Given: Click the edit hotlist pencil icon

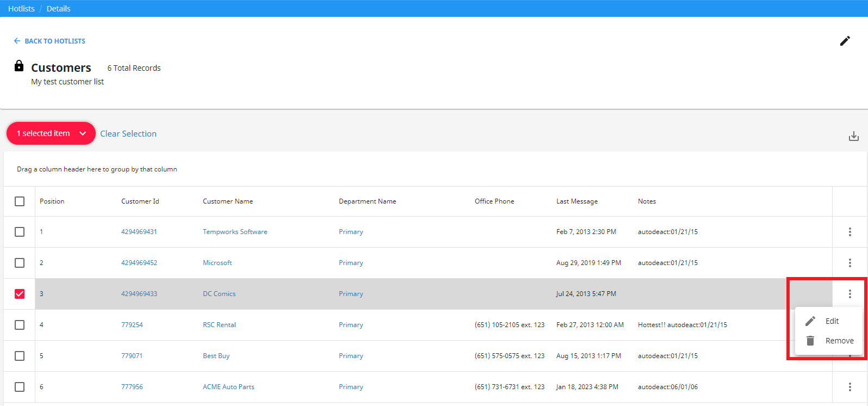Looking at the screenshot, I should click(x=845, y=41).
